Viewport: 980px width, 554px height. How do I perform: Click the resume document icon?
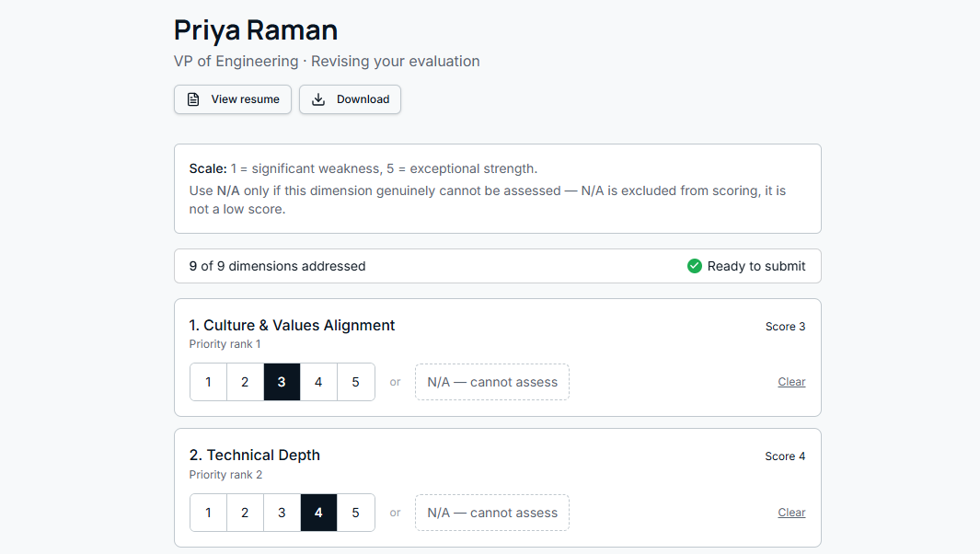[193, 99]
